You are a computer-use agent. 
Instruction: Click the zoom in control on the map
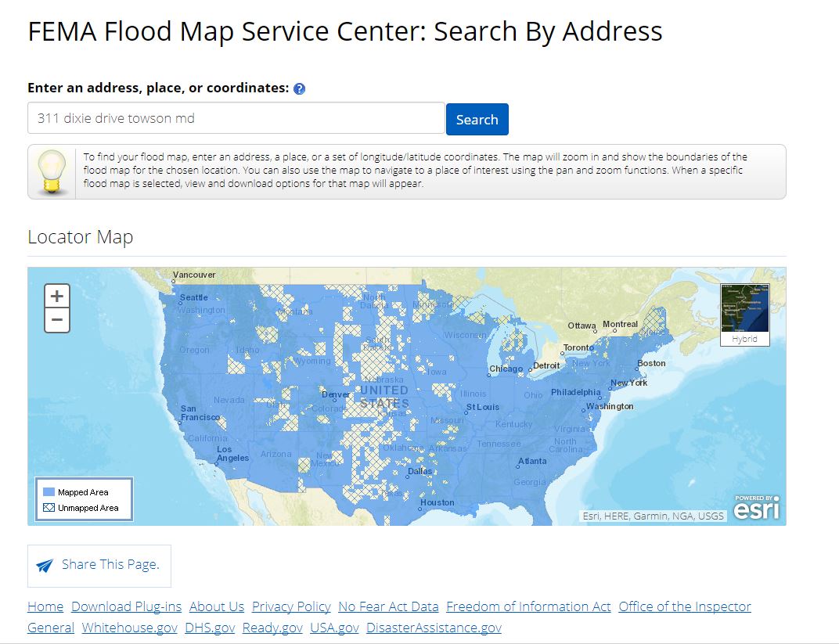pos(56,296)
